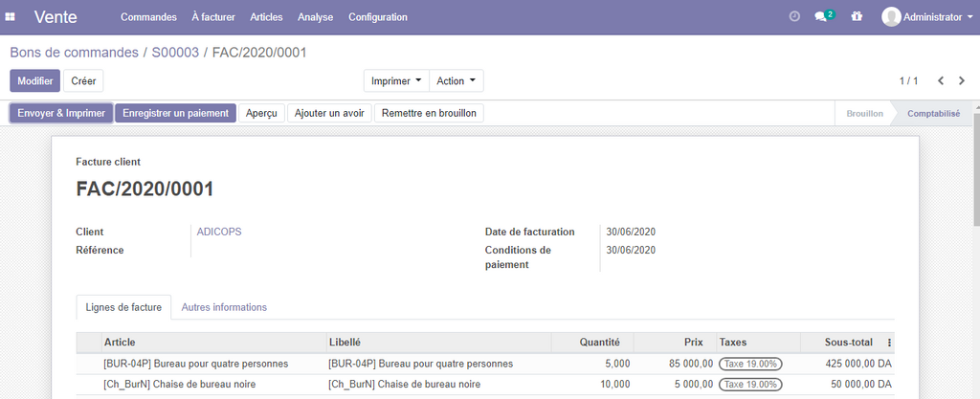Click Enregistrer un paiement button

(x=175, y=113)
